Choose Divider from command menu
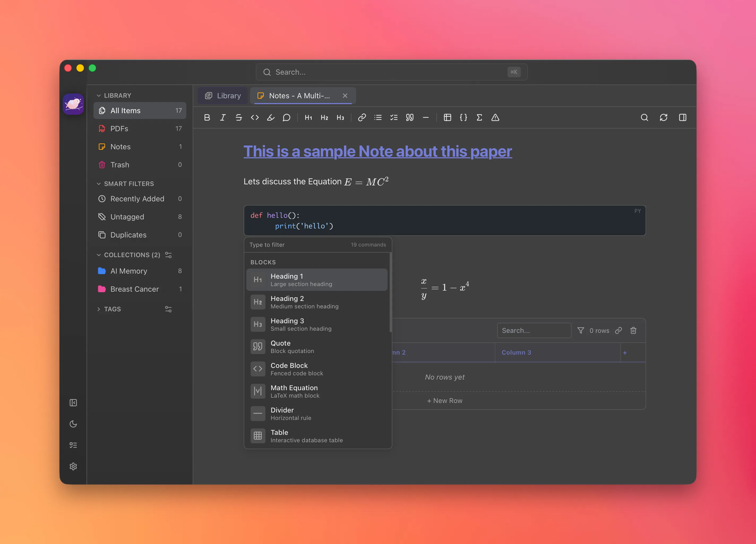756x544 pixels. point(317,414)
